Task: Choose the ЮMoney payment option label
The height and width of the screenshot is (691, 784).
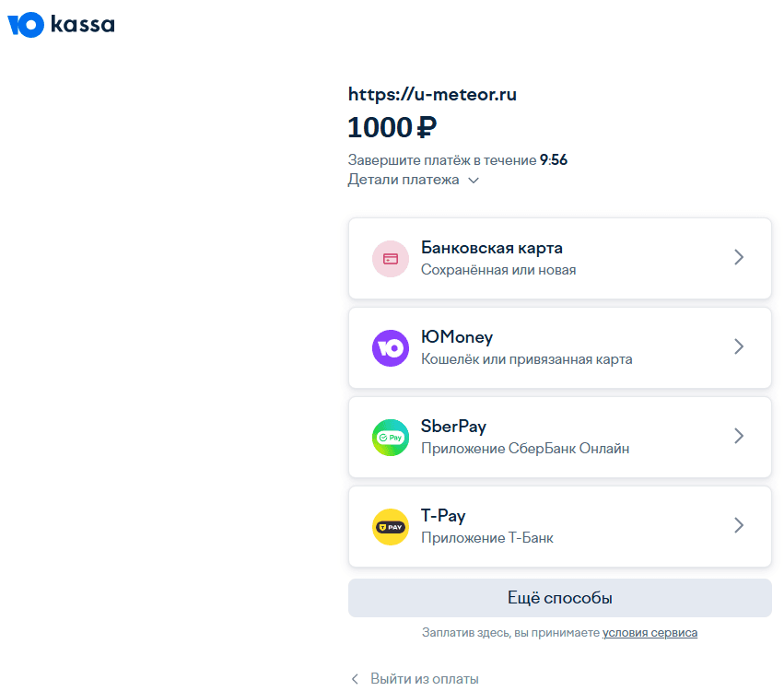Action: [x=457, y=337]
